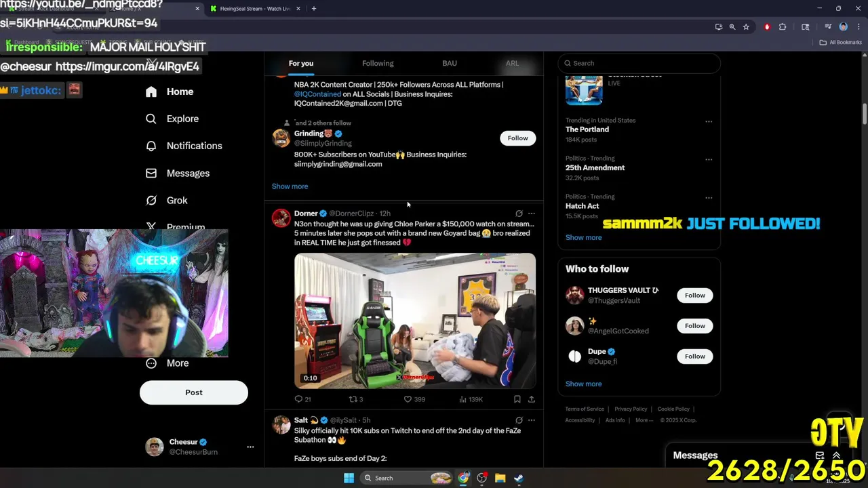Open Dorner's profile avatar
The height and width of the screenshot is (488, 868).
click(281, 218)
